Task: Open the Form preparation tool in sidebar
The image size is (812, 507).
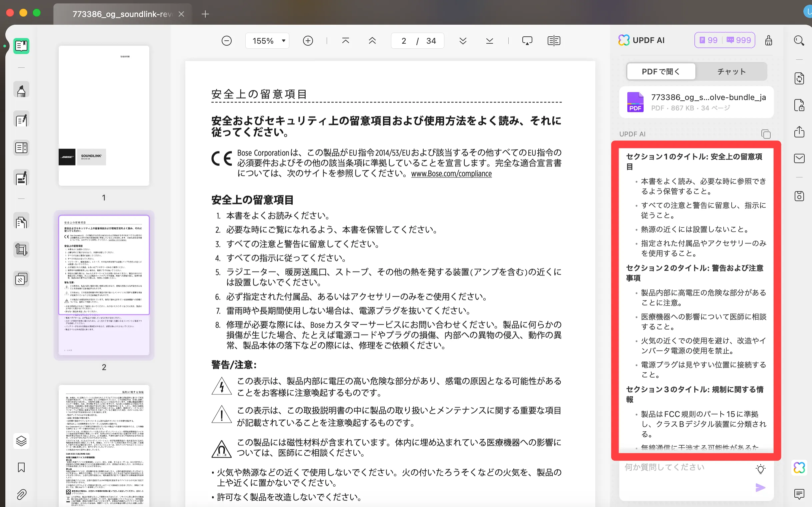Action: (21, 148)
